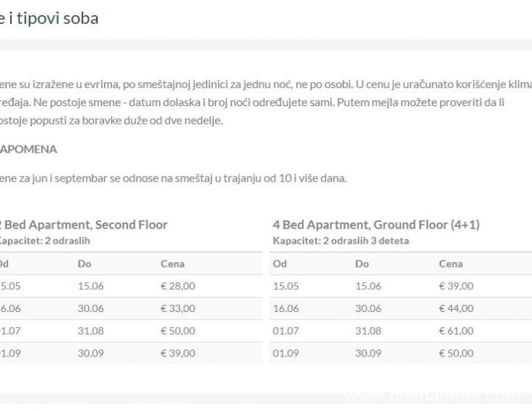Click the 15.06 end date in the 2 Bed table

[90, 287]
